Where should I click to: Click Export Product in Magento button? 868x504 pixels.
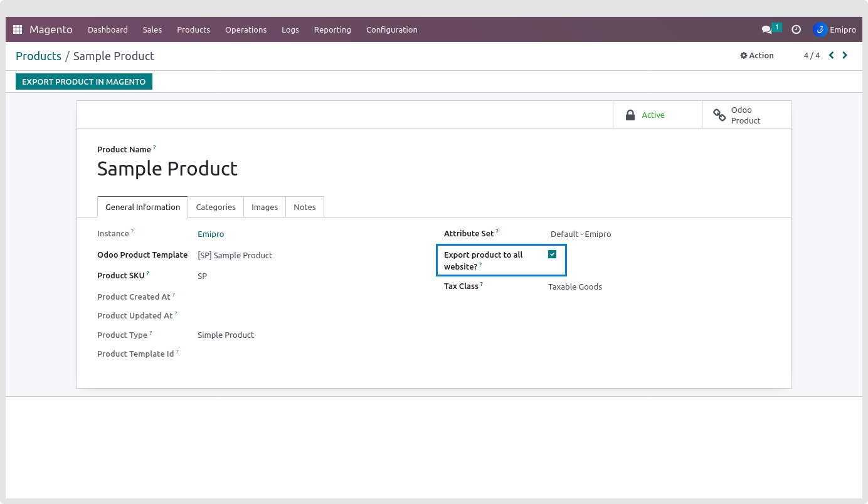click(84, 81)
